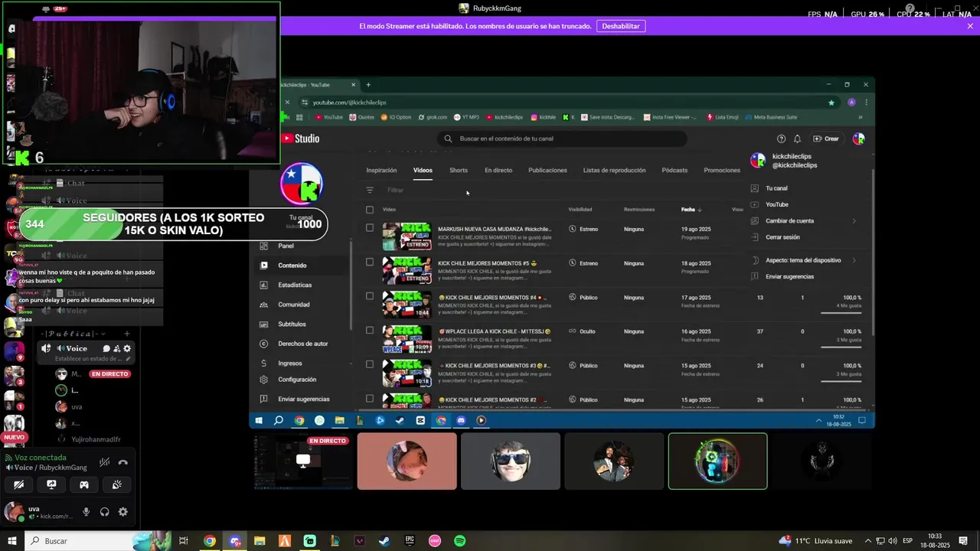The width and height of the screenshot is (980, 551).
Task: Open notifications bell in YouTube Studio
Action: tap(797, 139)
